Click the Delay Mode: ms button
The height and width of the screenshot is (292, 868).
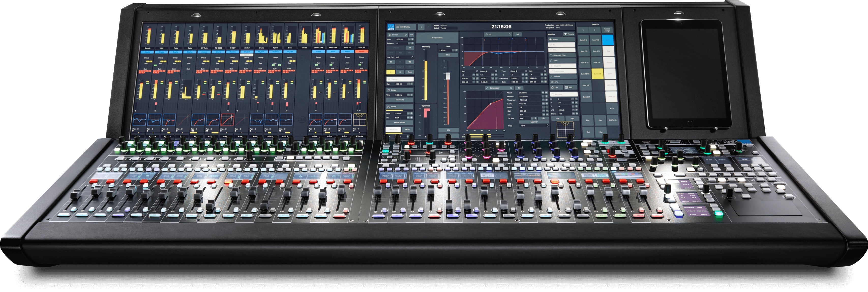(x=400, y=100)
